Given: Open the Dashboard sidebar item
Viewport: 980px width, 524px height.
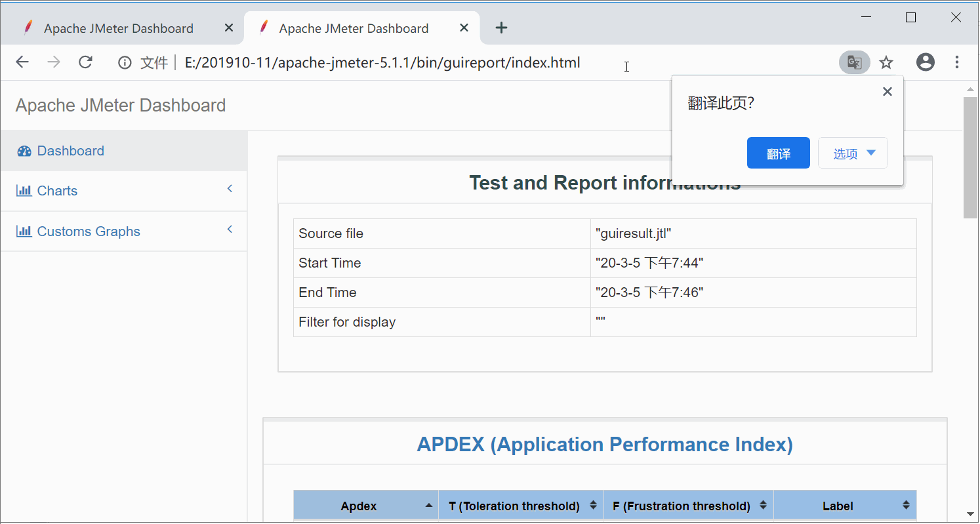Looking at the screenshot, I should 124,151.
